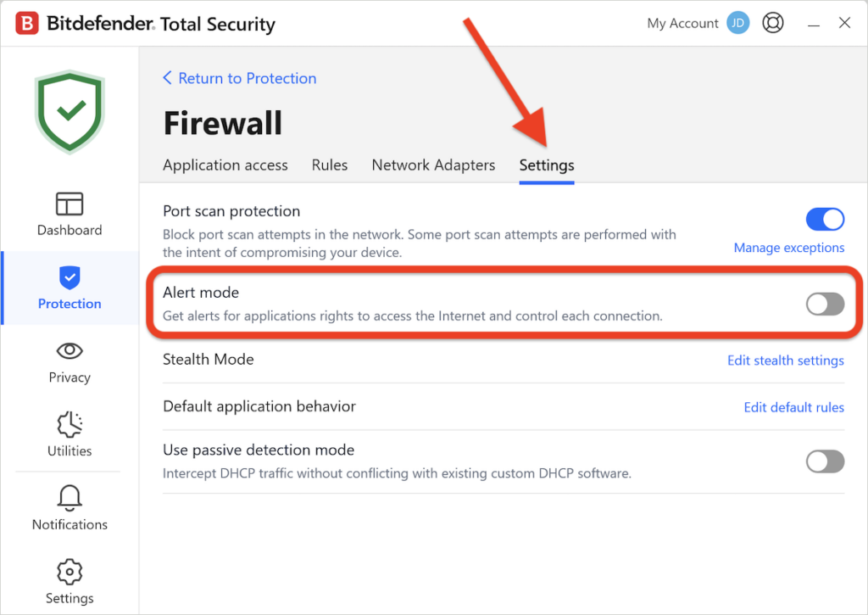Screen dimensions: 868x615
Task: Disable Port scan protection
Action: pos(824,220)
